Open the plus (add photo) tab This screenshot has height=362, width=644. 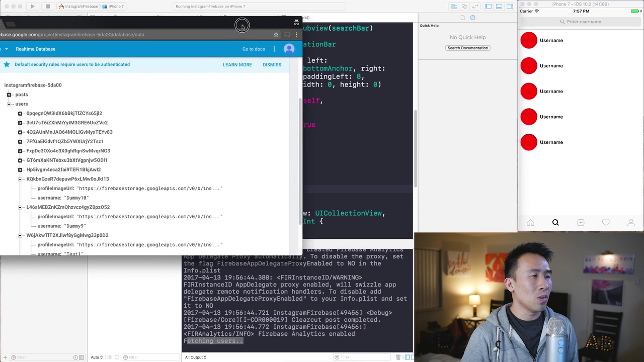(581, 223)
